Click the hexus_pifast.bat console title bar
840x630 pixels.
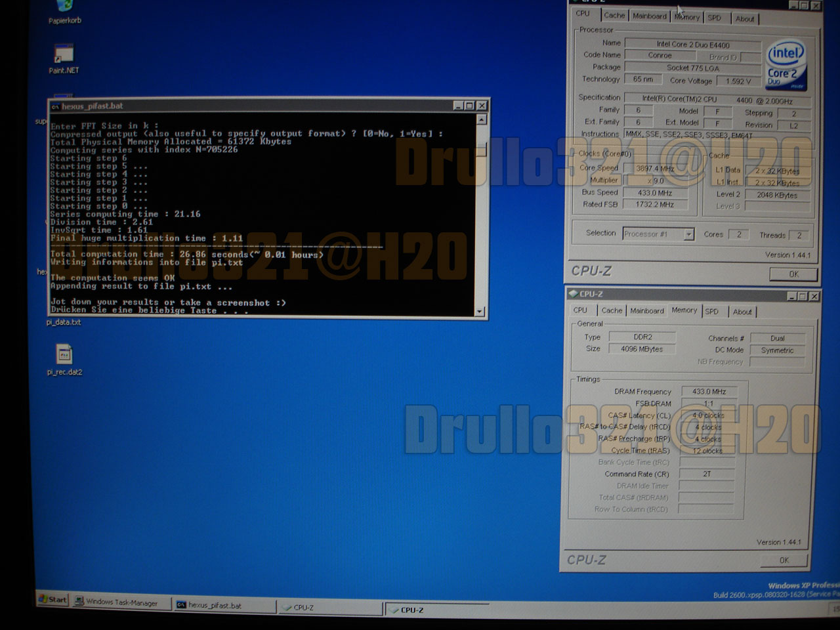tap(269, 106)
